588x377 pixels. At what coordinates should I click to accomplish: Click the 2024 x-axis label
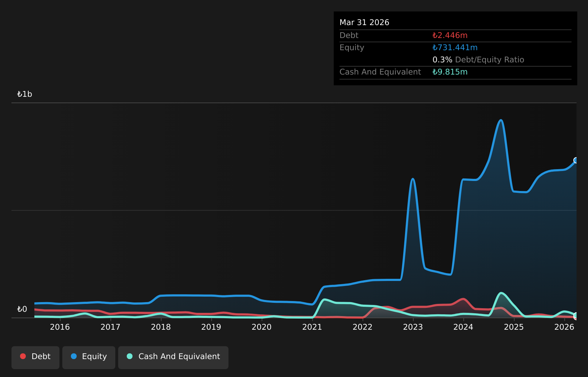tap(463, 327)
